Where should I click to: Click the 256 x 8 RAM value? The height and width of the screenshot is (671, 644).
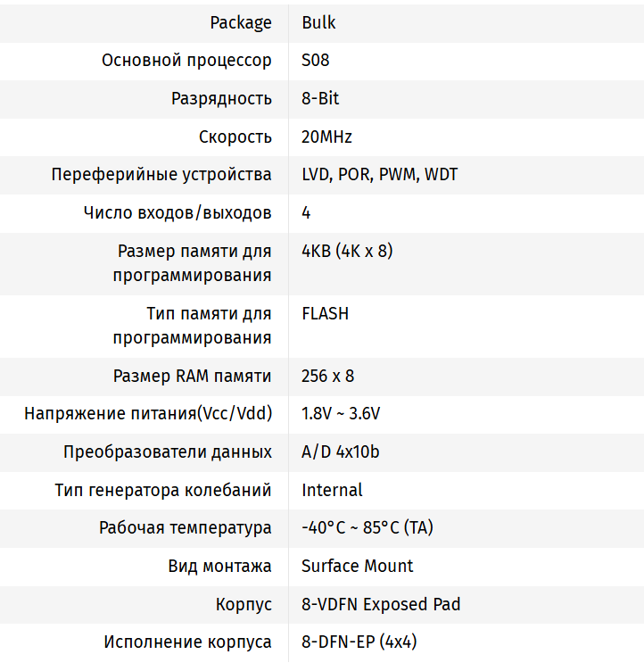coord(328,377)
